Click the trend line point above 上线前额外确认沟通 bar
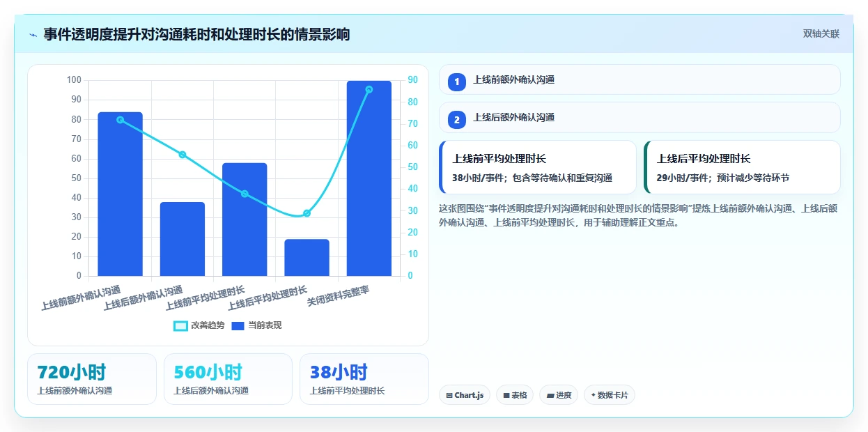 coord(120,120)
